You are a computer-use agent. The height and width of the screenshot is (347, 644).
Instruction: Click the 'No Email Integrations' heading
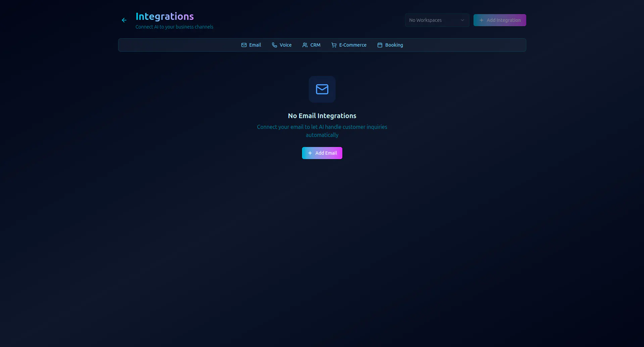point(322,116)
